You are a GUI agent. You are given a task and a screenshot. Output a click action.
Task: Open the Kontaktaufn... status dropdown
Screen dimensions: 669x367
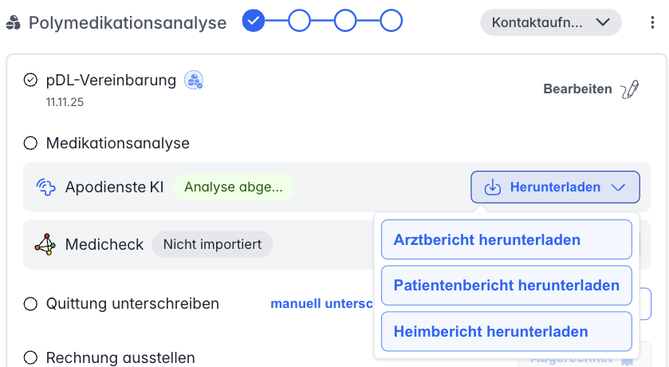point(551,22)
